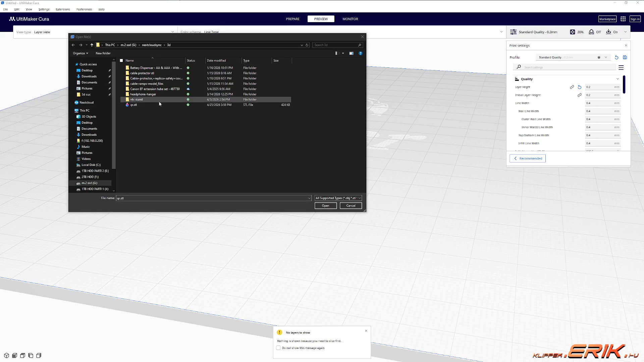Reset the Layer Height value icon
The height and width of the screenshot is (362, 644).
pyautogui.click(x=579, y=87)
